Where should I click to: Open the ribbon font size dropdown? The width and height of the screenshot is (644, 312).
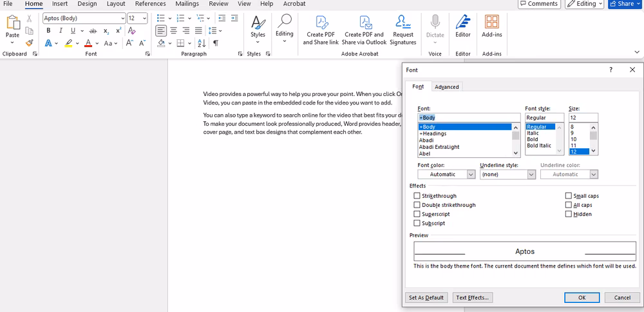click(144, 18)
